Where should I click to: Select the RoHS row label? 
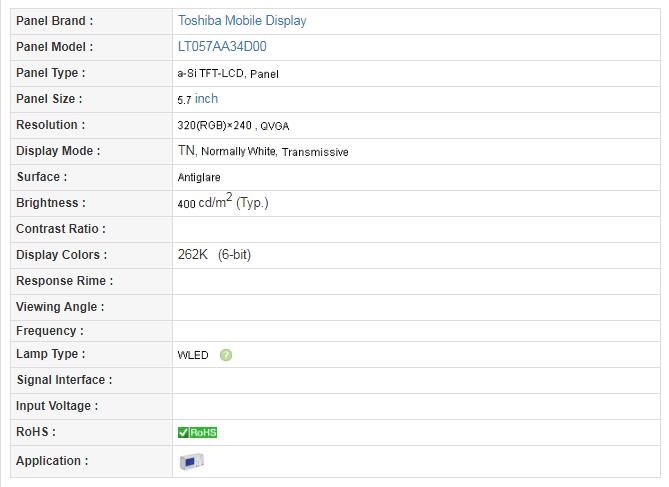[36, 432]
